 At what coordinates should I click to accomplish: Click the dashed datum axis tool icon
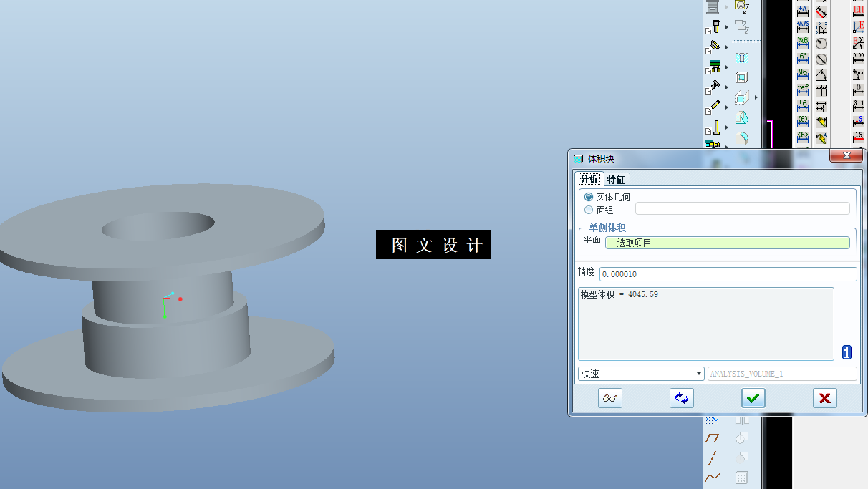(713, 457)
